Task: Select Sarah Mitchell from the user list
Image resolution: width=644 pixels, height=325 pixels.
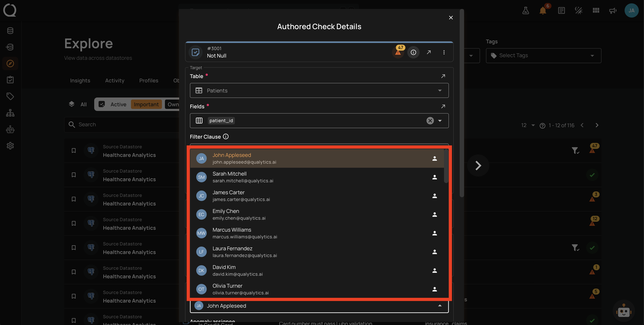Action: pyautogui.click(x=317, y=177)
